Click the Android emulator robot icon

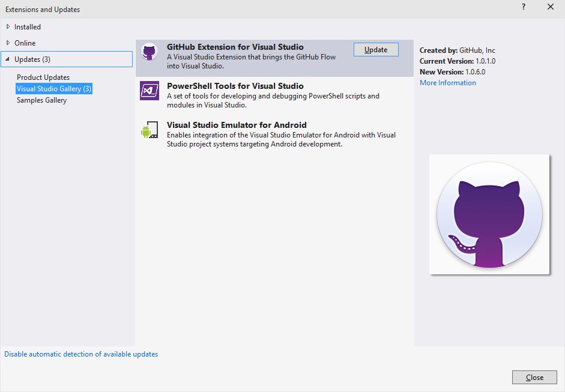(x=149, y=130)
